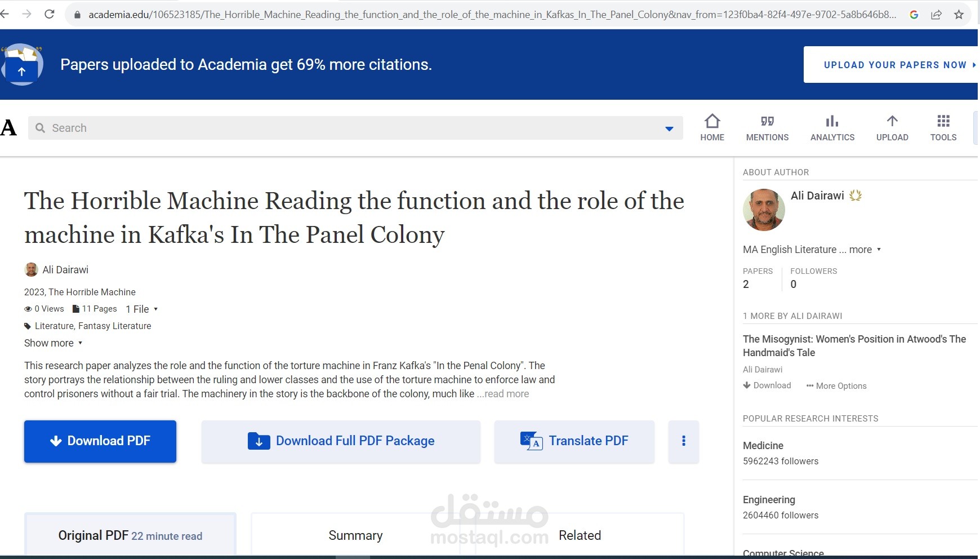Click the 2023, The Horrible Machine text
The image size is (980, 559).
coord(80,292)
